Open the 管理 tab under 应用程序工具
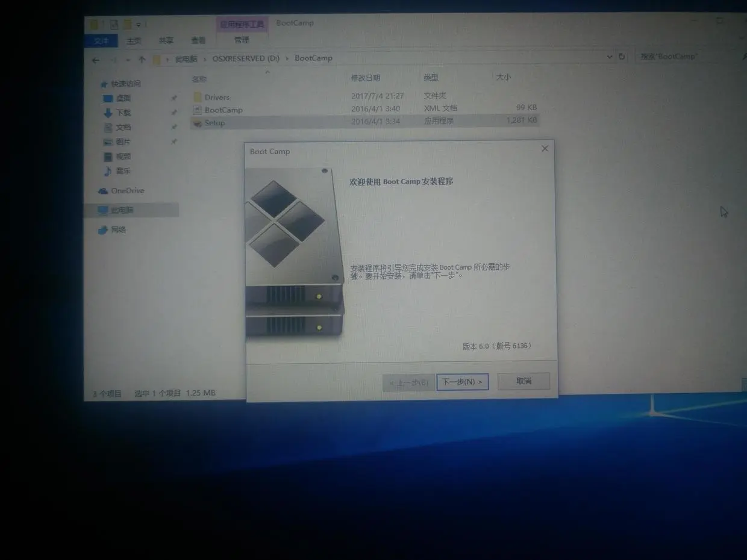Screen dimensions: 747x560 (242, 40)
